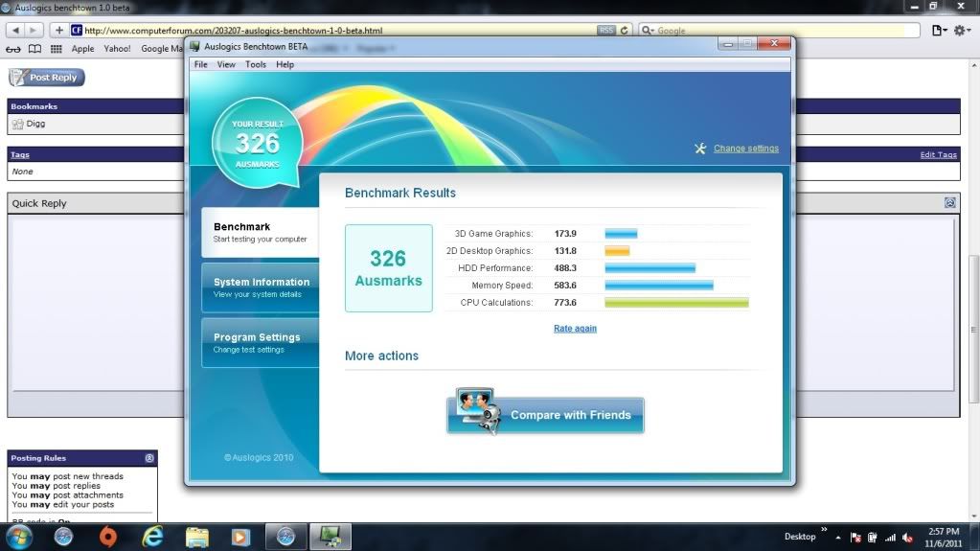This screenshot has width=980, height=551.
Task: Click the add bookmark plus icon
Action: point(59,30)
